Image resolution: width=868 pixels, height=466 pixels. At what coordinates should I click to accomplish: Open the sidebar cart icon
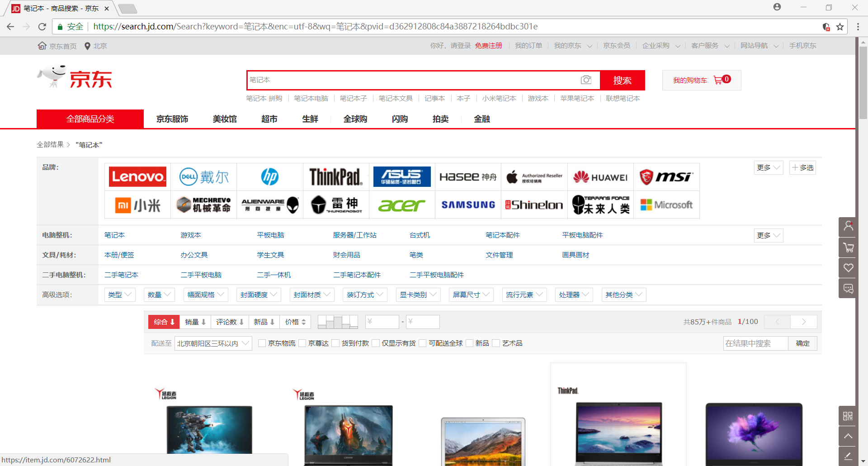pyautogui.click(x=848, y=247)
